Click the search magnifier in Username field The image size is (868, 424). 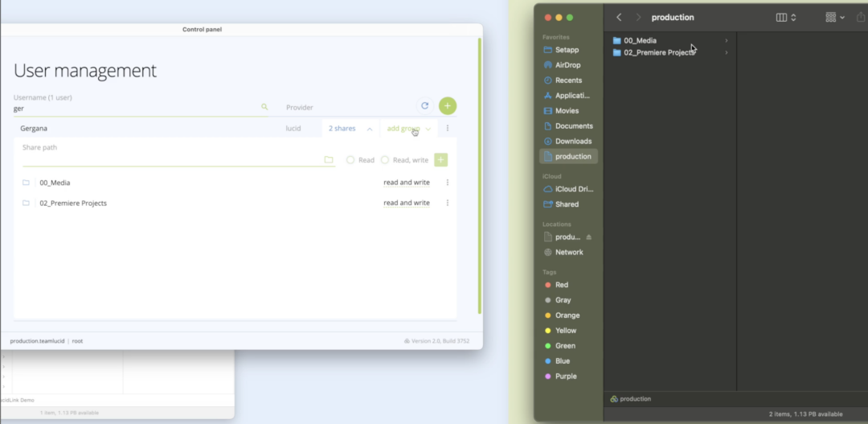(x=264, y=106)
